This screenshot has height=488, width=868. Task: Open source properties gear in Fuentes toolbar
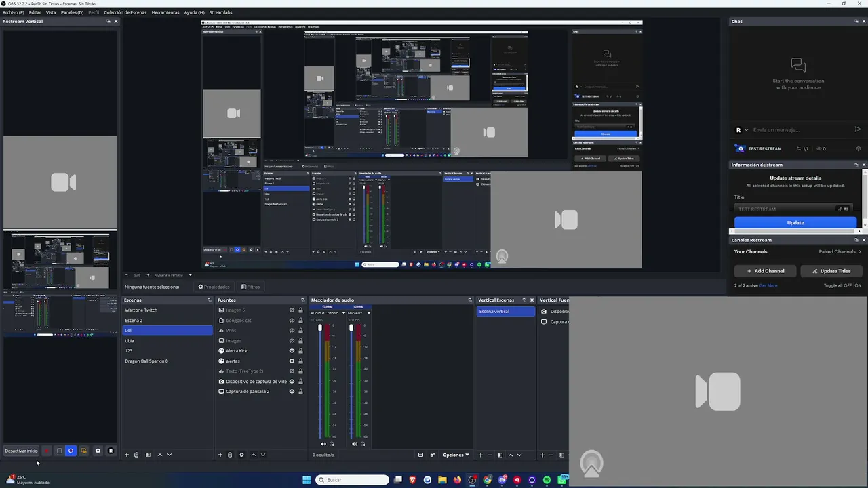point(241,455)
